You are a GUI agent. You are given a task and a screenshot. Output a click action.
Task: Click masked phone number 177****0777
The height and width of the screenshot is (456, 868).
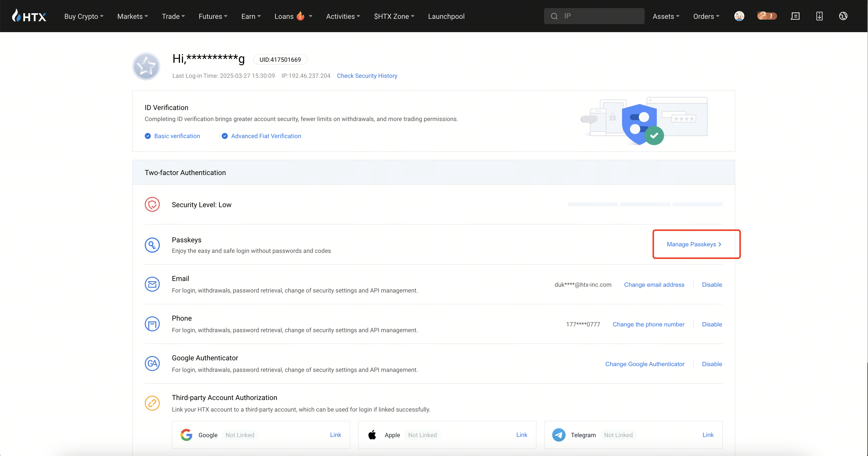click(x=583, y=324)
